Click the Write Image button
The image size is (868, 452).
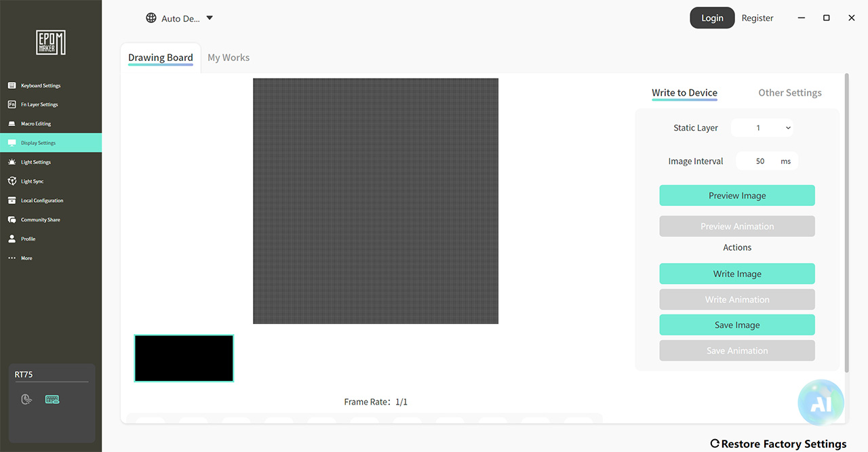[737, 274]
